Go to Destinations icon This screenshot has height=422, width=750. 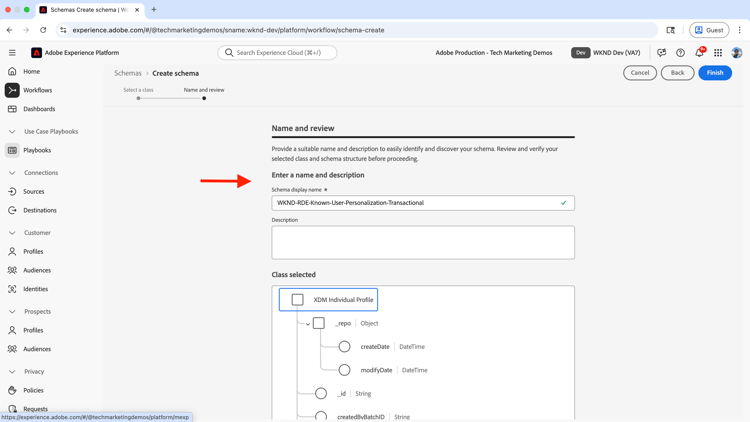pos(12,210)
